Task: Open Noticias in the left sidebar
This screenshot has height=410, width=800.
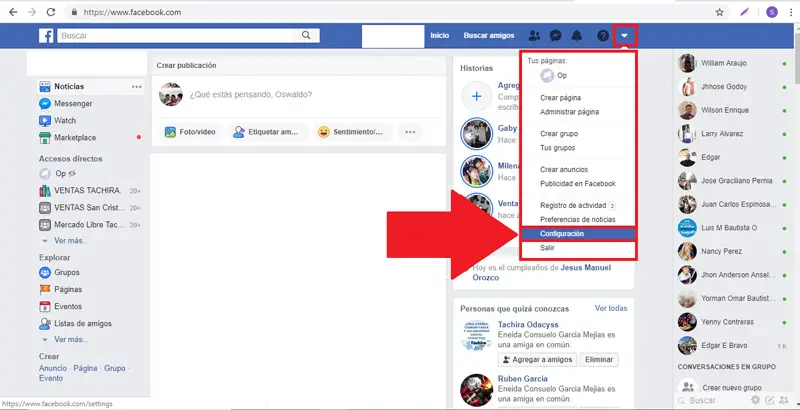Action: (69, 87)
